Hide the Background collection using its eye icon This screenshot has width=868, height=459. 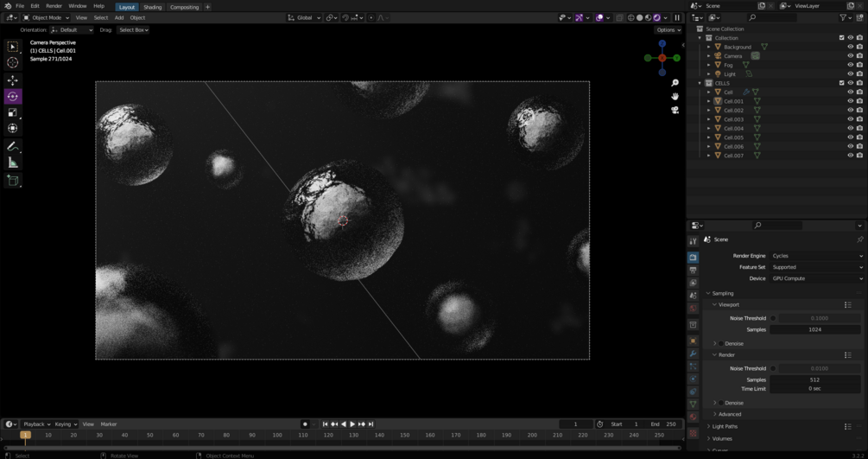850,47
